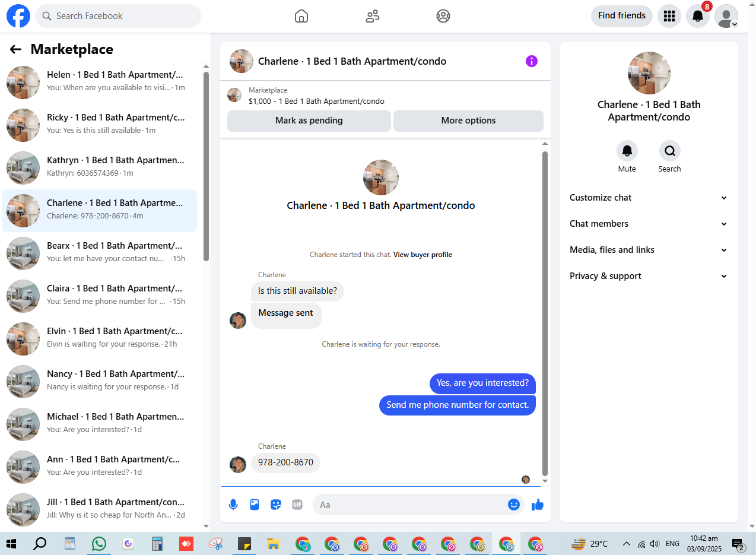The image size is (756, 555).
Task: Open Helen's apartment conversation
Action: (100, 83)
